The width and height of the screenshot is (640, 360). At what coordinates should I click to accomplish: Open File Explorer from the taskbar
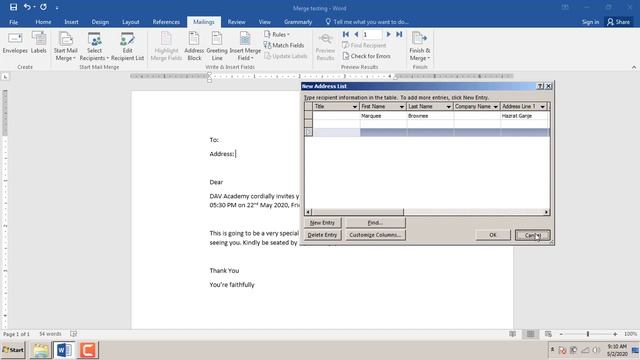tap(41, 350)
